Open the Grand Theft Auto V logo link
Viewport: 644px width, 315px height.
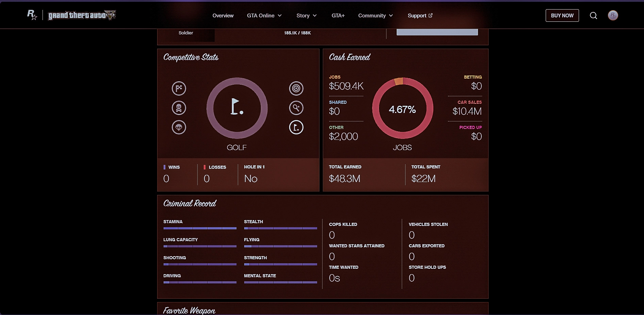pos(82,15)
